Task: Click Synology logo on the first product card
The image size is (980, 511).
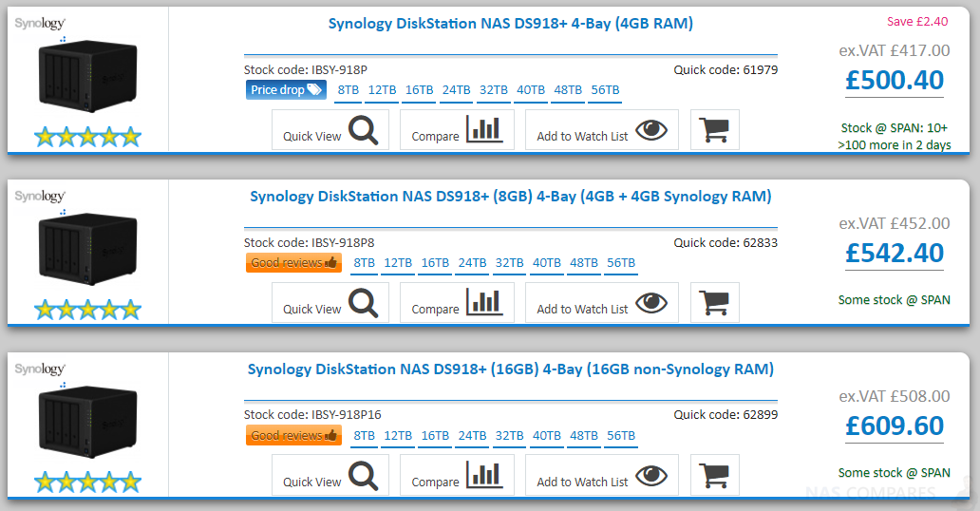Action: [40, 24]
